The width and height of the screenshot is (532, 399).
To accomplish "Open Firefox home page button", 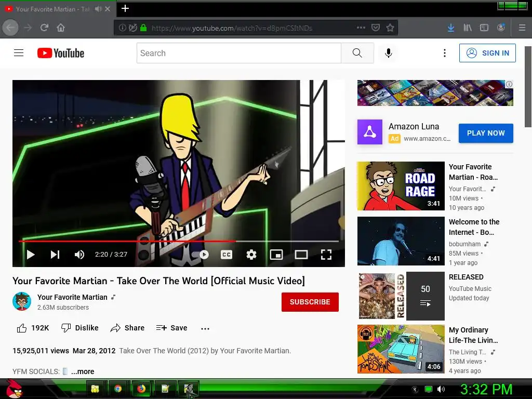I will [61, 28].
